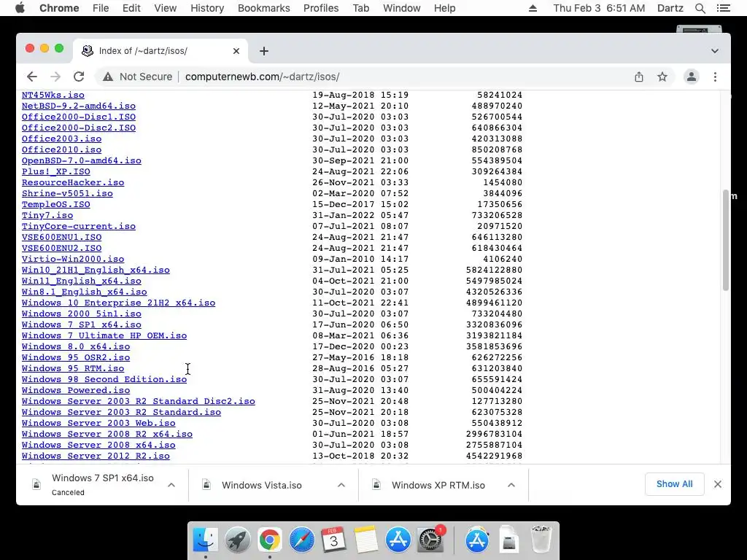Click Show All downloads button
The width and height of the screenshot is (747, 560).
[674, 484]
